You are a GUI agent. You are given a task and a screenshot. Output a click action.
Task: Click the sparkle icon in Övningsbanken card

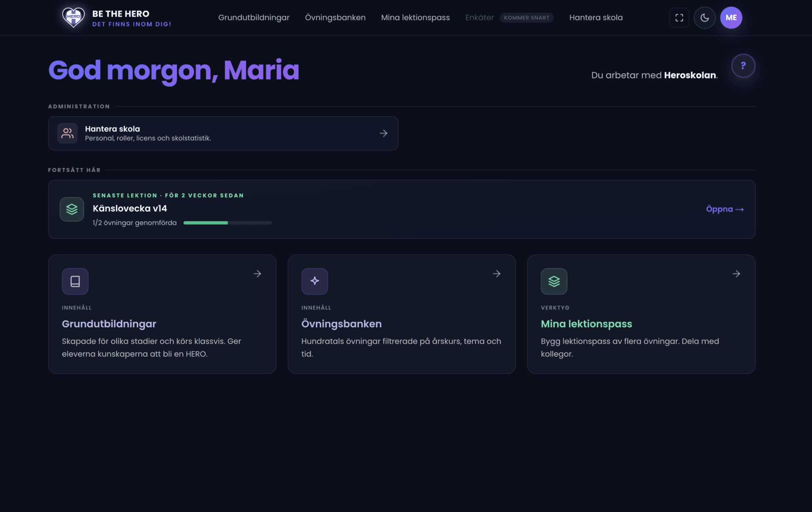point(315,281)
